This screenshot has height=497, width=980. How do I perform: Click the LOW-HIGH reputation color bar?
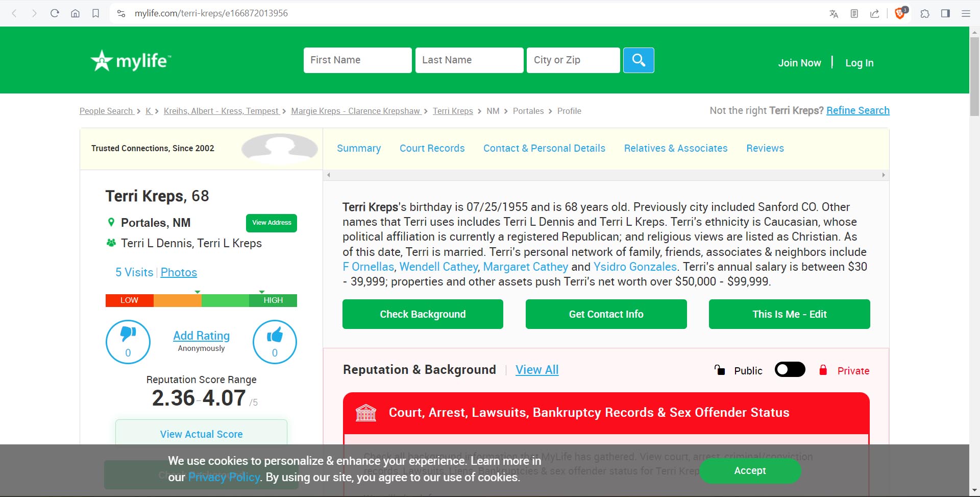(201, 300)
